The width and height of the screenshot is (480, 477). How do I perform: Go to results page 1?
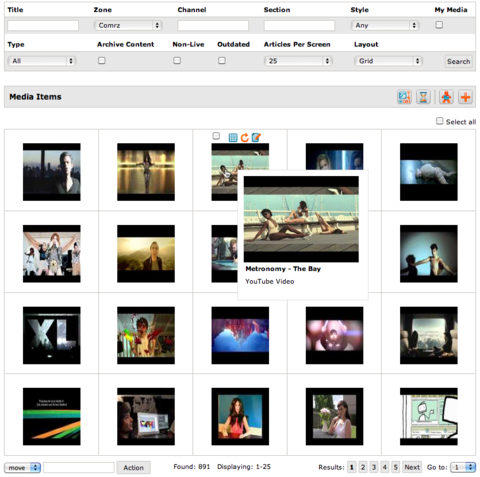point(352,467)
